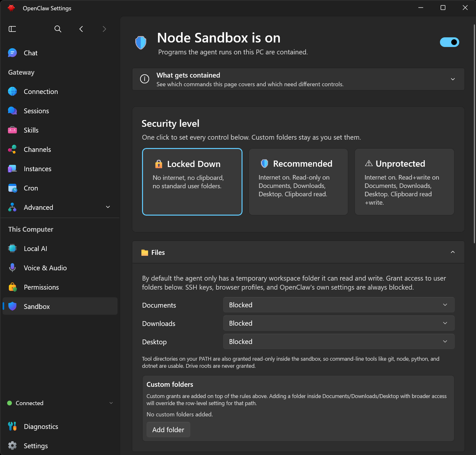
Task: Go back with the left arrow
Action: (x=81, y=29)
